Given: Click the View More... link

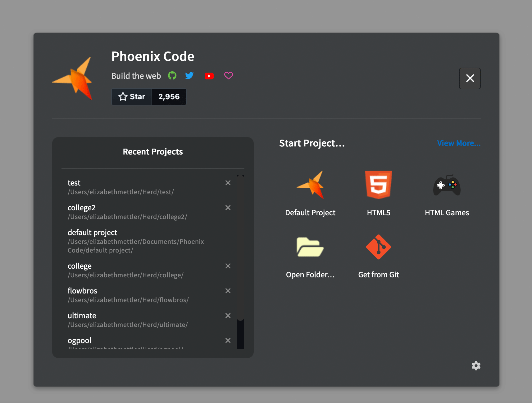Looking at the screenshot, I should coord(459,143).
